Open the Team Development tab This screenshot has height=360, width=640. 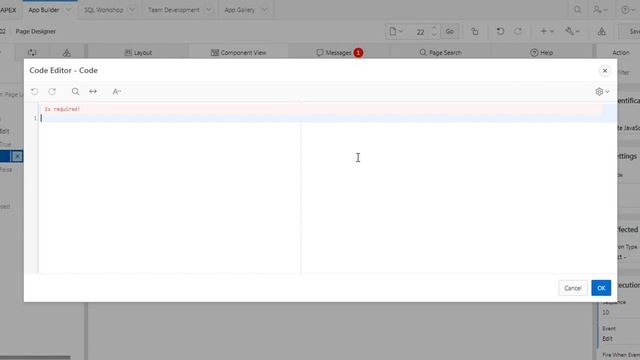coord(174,10)
